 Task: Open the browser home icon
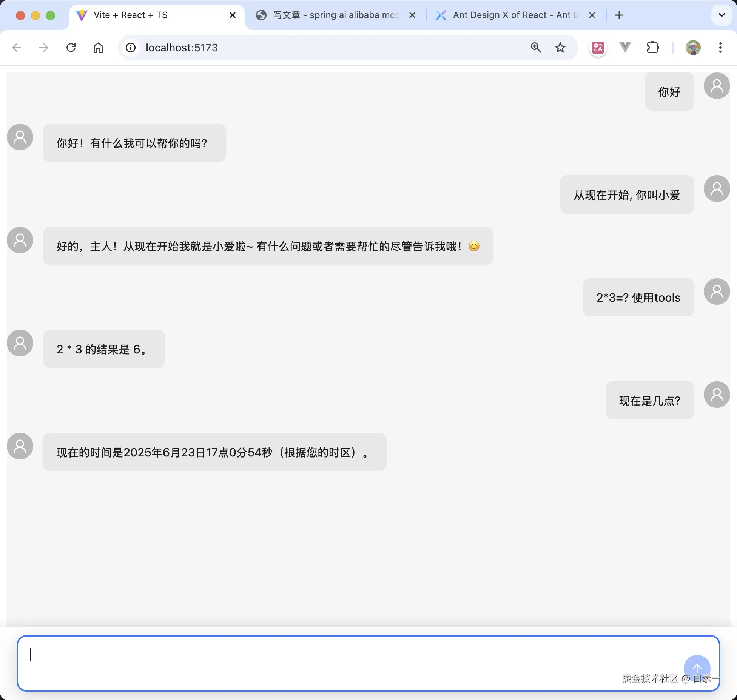point(98,48)
